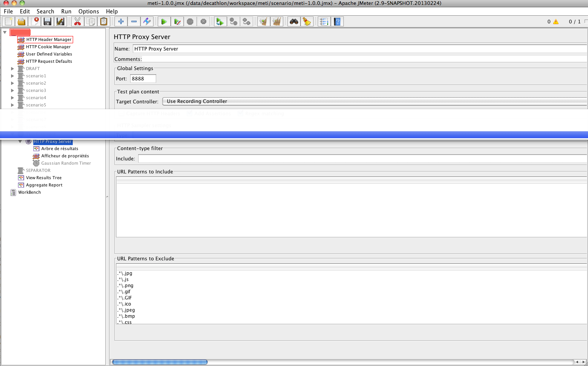
Task: Click the Port input field
Action: 143,78
